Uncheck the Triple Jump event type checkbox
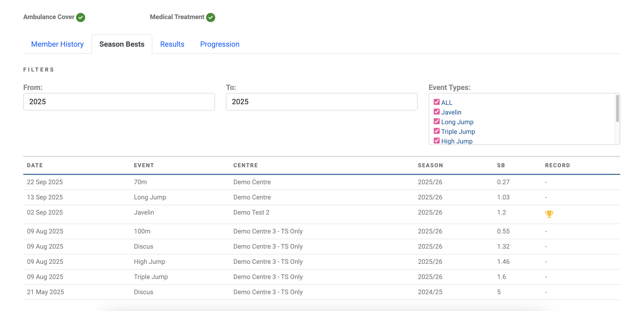644x311 pixels. pyautogui.click(x=436, y=131)
